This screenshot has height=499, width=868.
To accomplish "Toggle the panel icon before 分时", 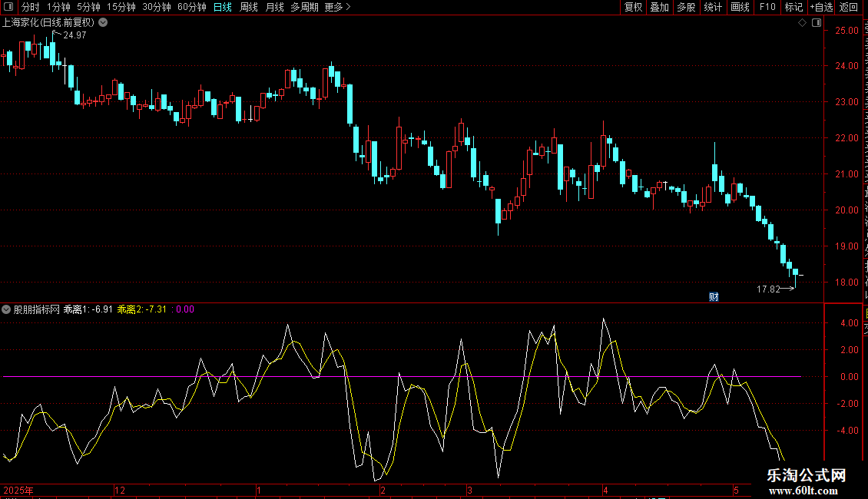I will [x=8, y=7].
